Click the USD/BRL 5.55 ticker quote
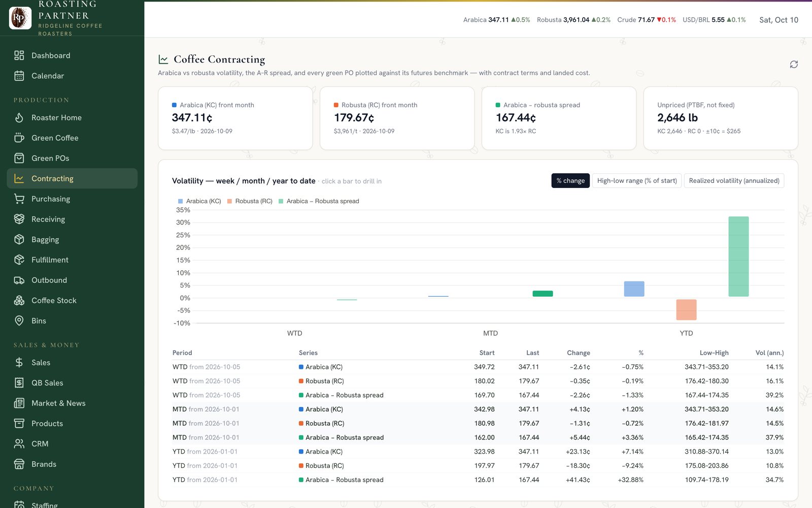Viewport: 812px width, 508px height. point(714,20)
